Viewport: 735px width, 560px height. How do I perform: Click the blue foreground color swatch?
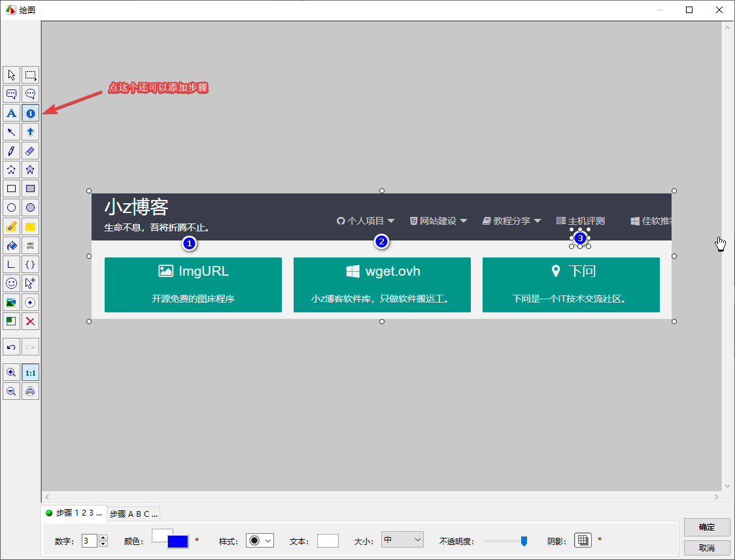pyautogui.click(x=178, y=542)
